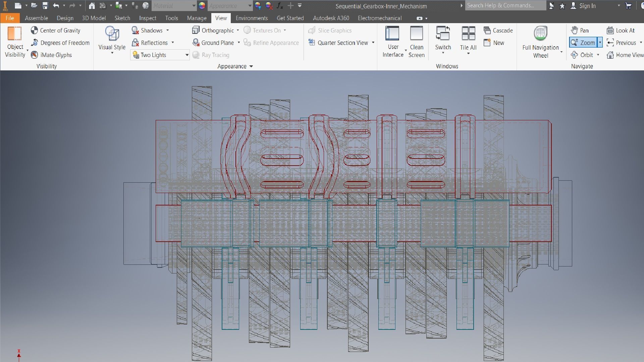Expand the Two Lights lighting dropdown

coord(187,55)
